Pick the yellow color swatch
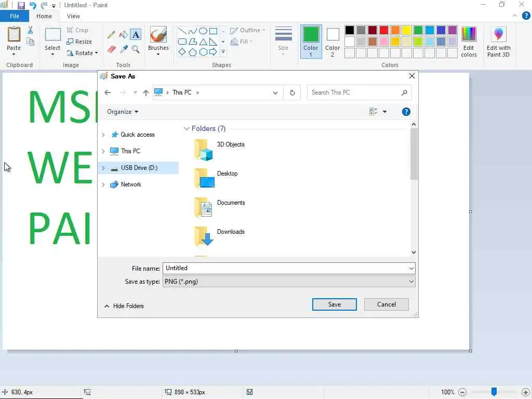 point(406,30)
